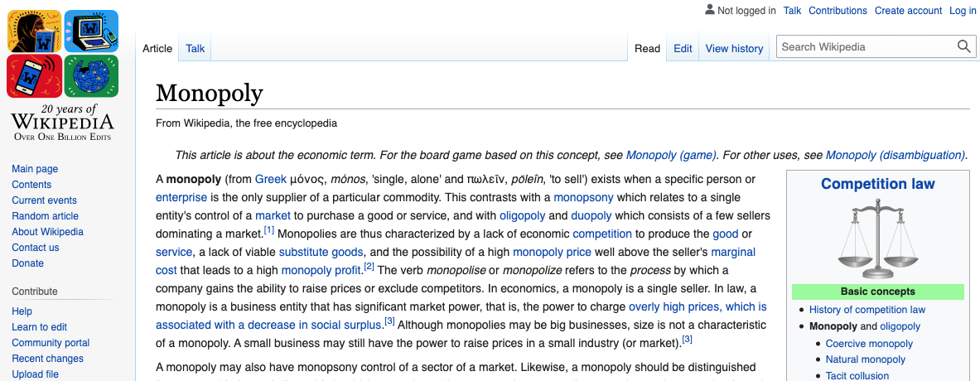Open reference footnote [1]
The image size is (980, 381).
point(268,230)
